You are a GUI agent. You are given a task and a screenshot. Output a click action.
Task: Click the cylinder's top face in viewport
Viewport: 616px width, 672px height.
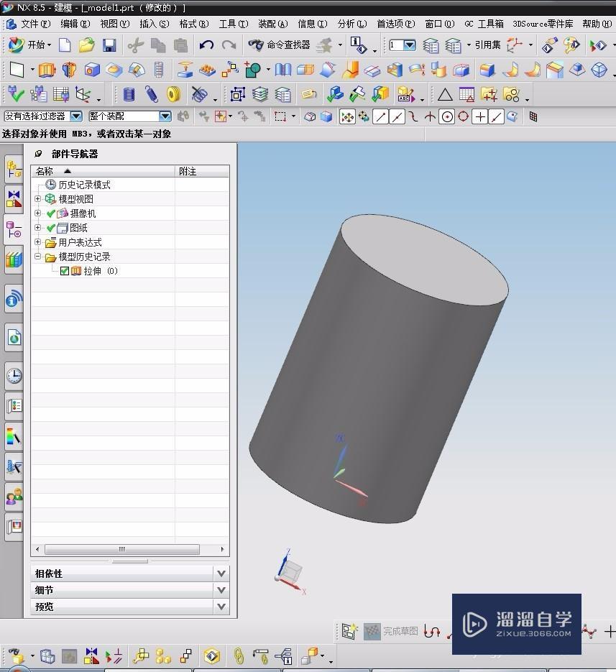pyautogui.click(x=424, y=259)
